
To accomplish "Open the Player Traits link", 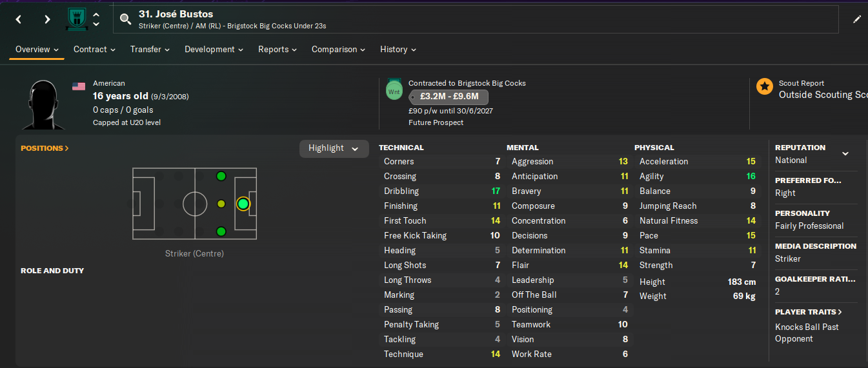I will [808, 312].
